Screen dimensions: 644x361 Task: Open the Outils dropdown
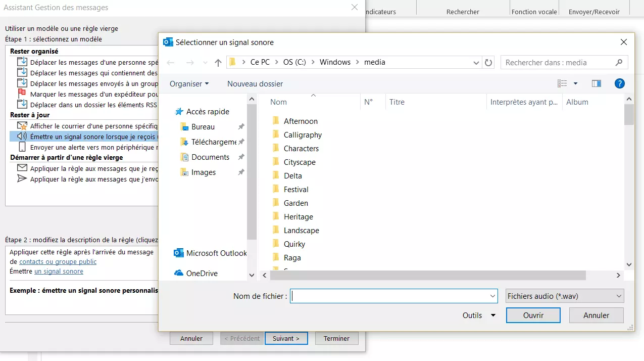[479, 315]
